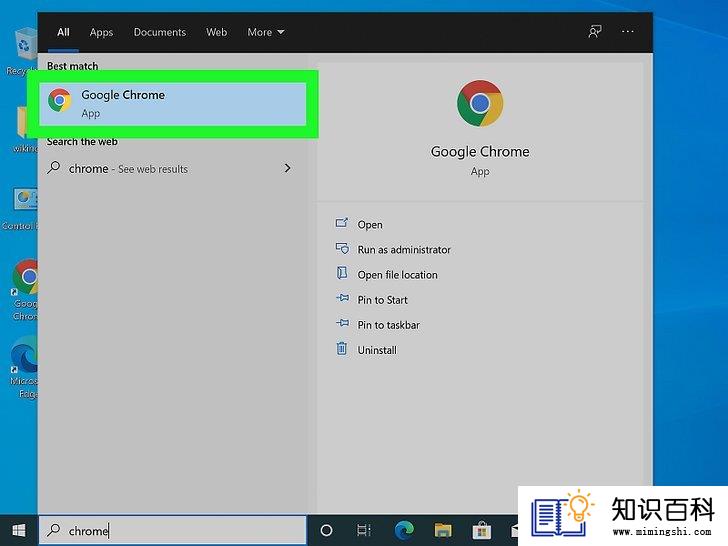
Task: Launch Microsoft Edge from taskbar
Action: tap(404, 530)
